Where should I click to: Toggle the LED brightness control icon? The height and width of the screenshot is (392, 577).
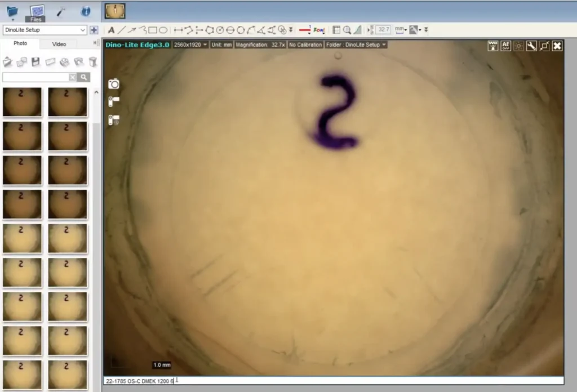coord(518,46)
